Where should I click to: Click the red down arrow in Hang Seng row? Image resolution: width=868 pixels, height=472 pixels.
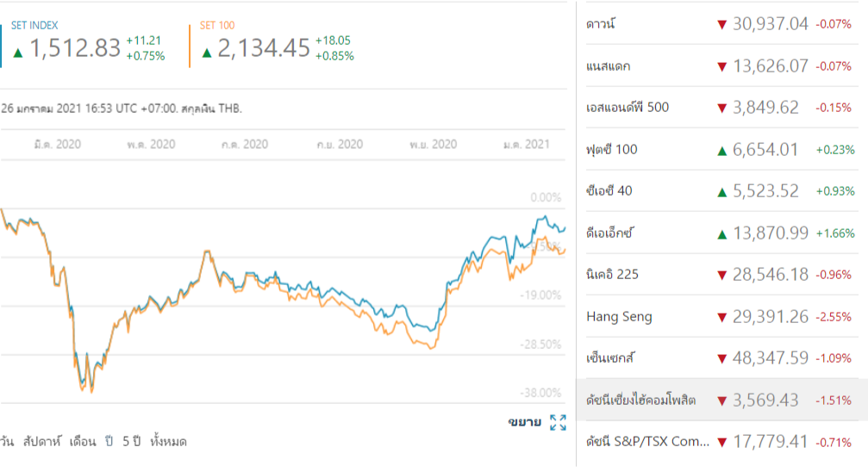721,317
